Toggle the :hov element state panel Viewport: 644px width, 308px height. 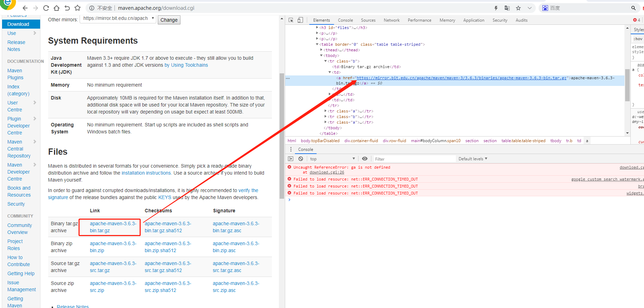[638, 39]
